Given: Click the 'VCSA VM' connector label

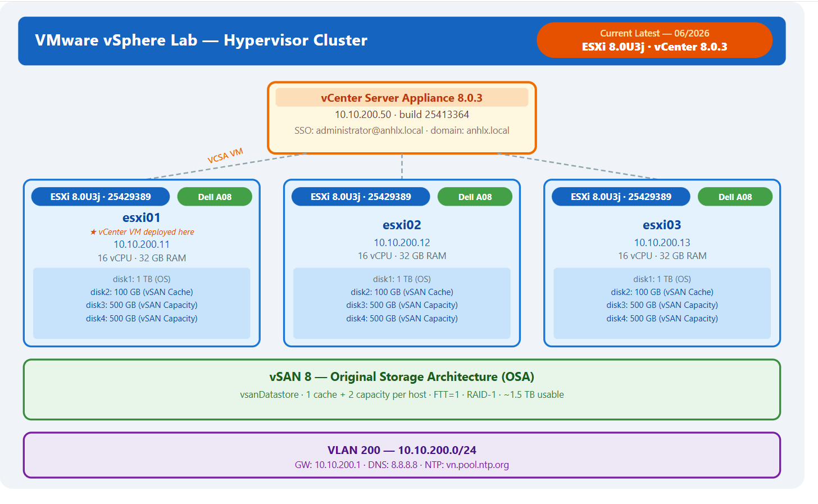Looking at the screenshot, I should [x=225, y=156].
